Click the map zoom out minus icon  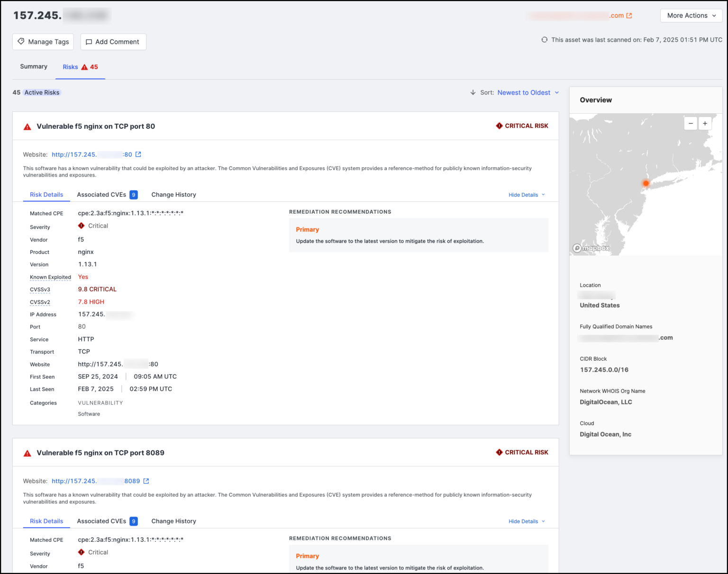[691, 123]
